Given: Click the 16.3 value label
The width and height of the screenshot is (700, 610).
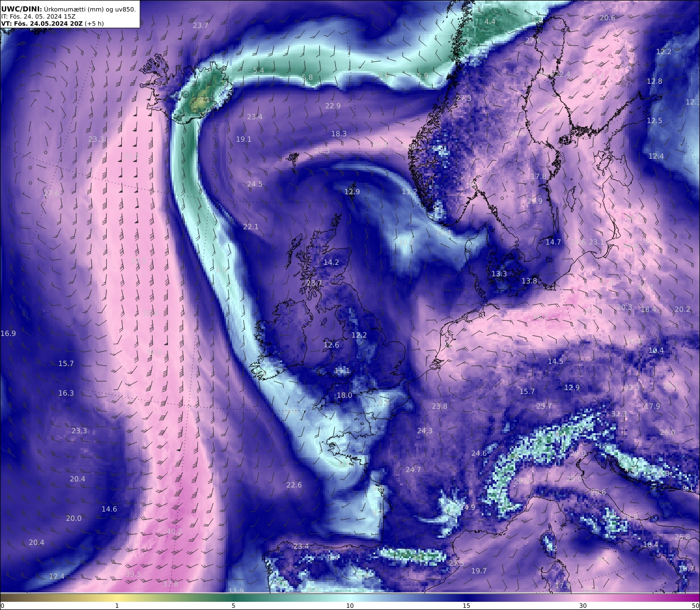Looking at the screenshot, I should point(66,393).
